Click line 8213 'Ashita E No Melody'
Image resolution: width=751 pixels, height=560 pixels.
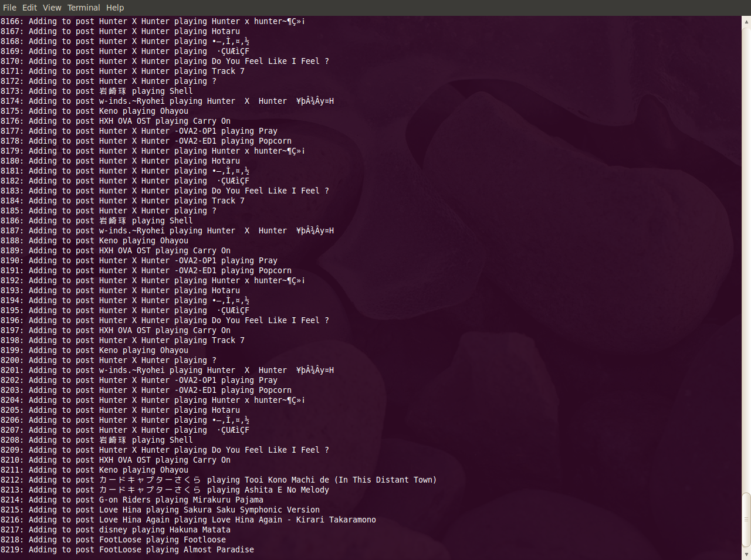pos(287,490)
